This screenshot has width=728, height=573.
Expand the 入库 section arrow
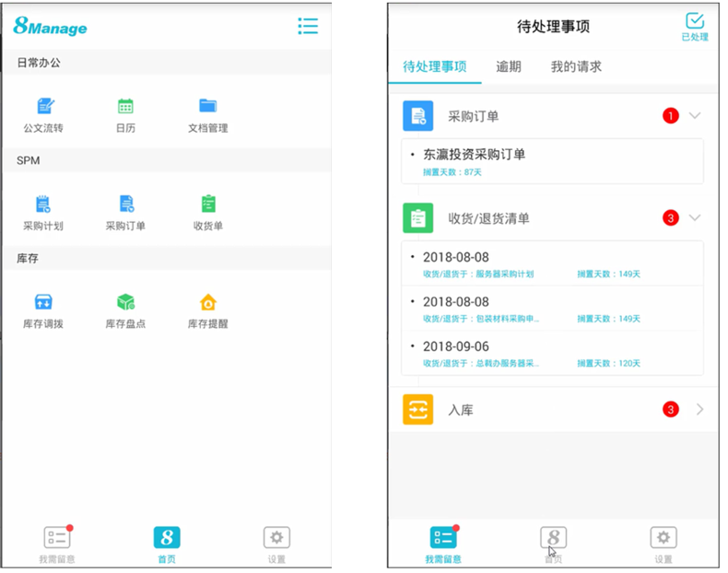(x=699, y=410)
